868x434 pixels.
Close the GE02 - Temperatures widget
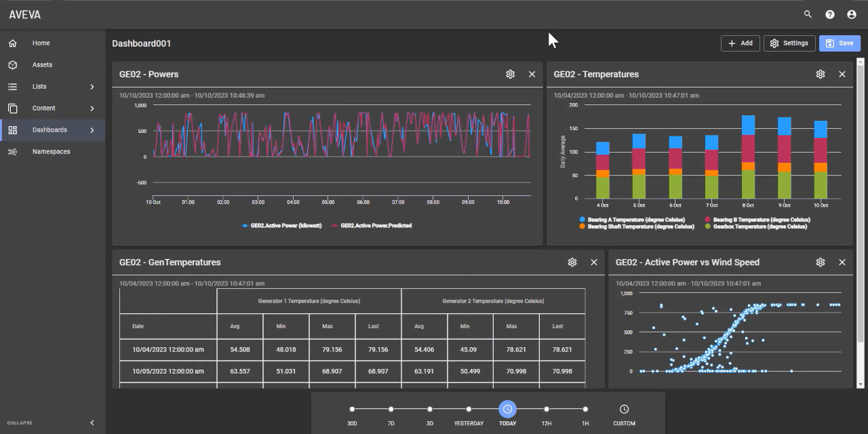pyautogui.click(x=842, y=75)
